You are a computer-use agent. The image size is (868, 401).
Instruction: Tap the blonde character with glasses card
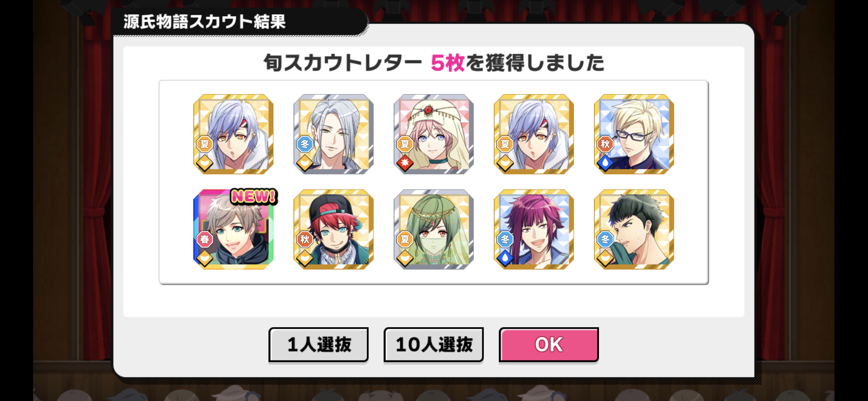634,134
